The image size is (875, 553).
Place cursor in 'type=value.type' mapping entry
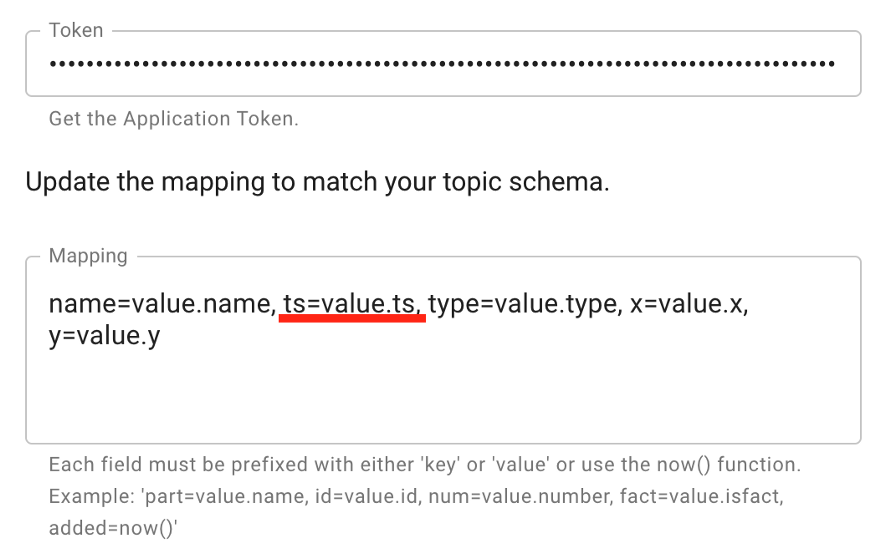tap(520, 305)
